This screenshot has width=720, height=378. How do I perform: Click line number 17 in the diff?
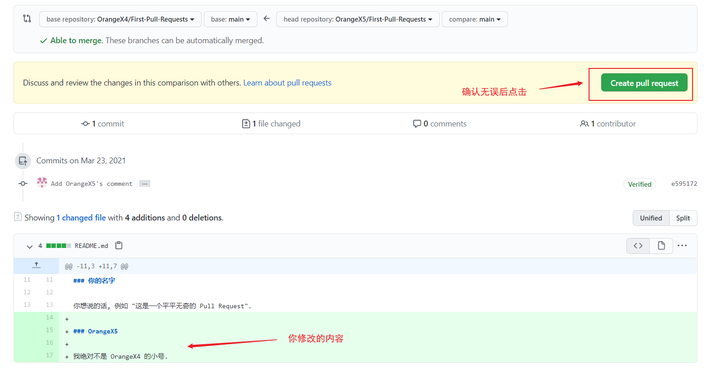click(x=49, y=355)
